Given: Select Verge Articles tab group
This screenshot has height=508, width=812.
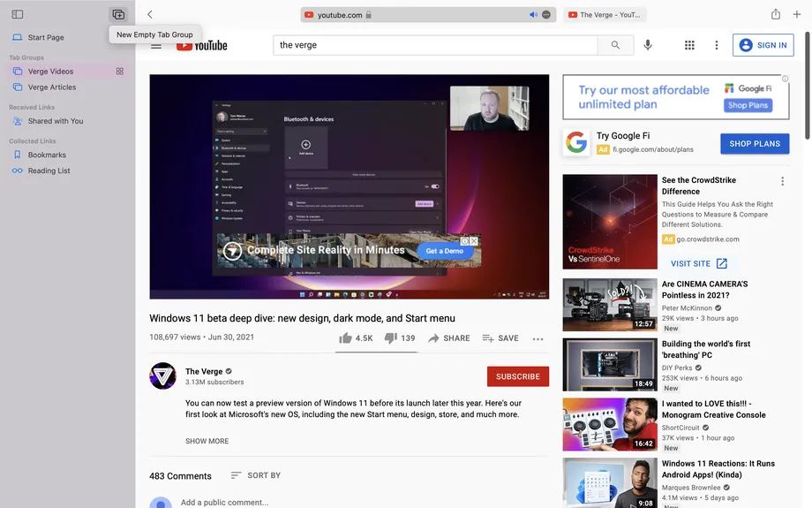Looking at the screenshot, I should [51, 87].
